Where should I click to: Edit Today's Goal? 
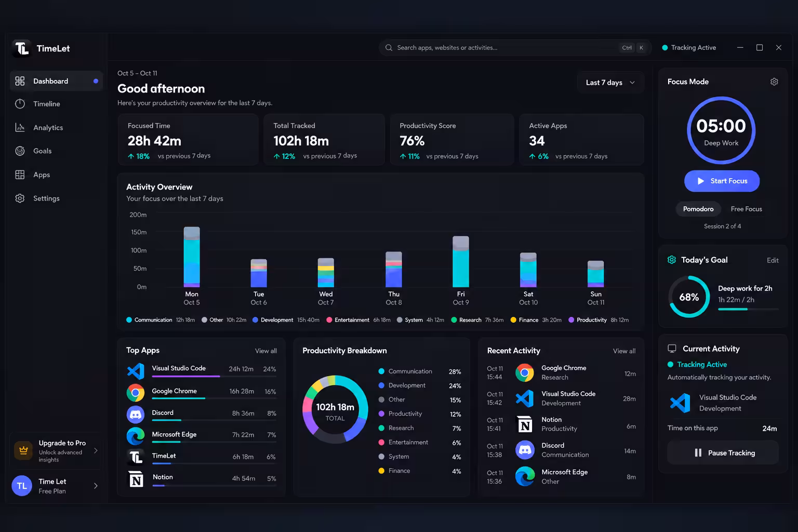tap(773, 260)
